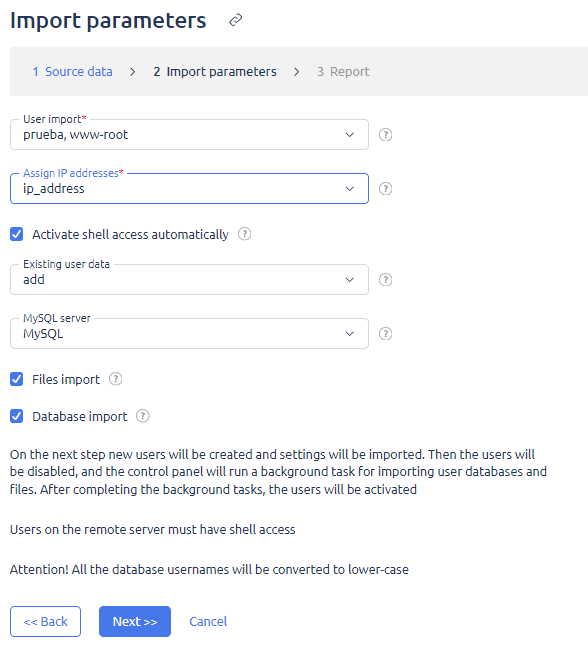Open help icon for Existing user data
The image size is (588, 654).
coord(385,280)
